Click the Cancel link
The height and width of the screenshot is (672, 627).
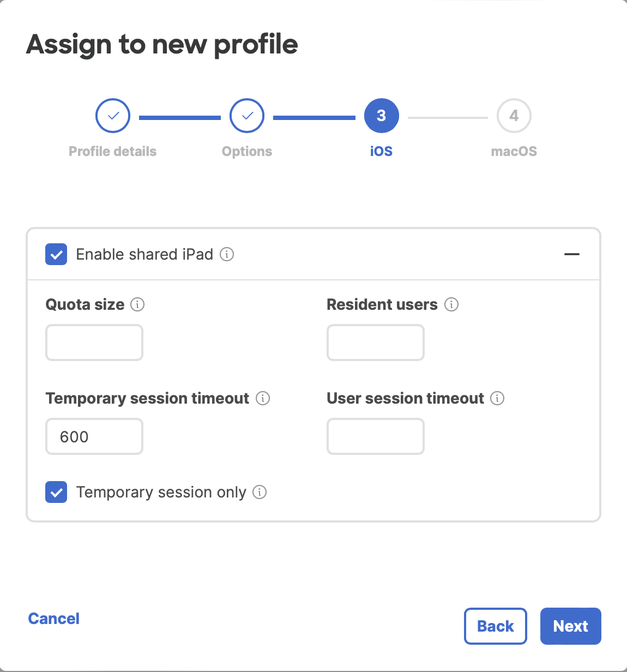point(53,619)
